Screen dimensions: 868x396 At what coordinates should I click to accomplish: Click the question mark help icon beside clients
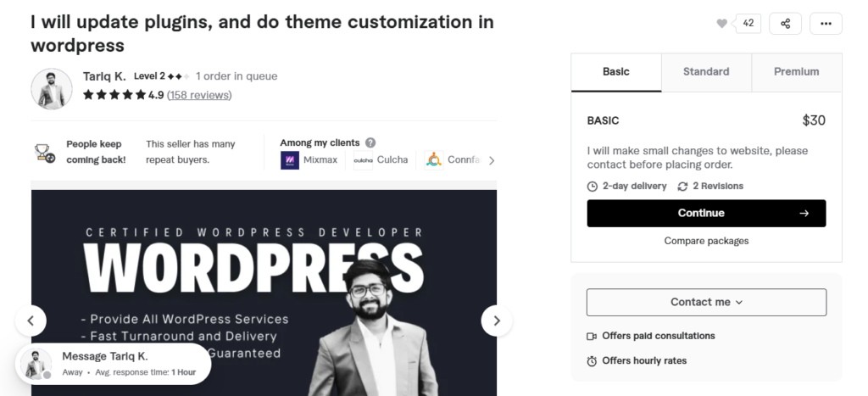tap(370, 143)
